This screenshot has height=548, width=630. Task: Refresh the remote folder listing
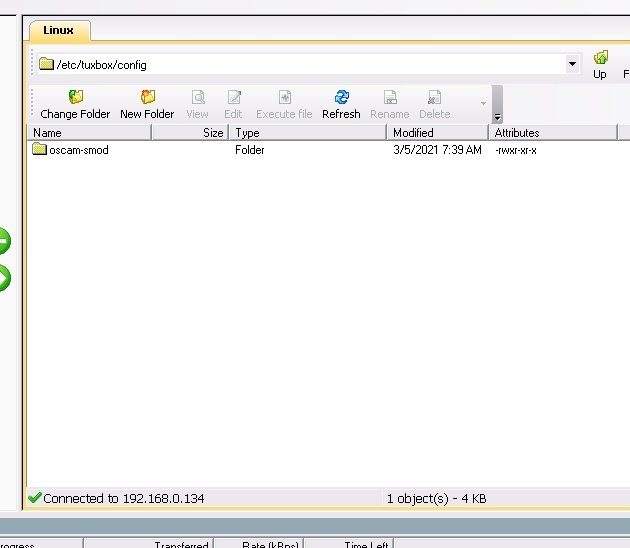click(341, 103)
